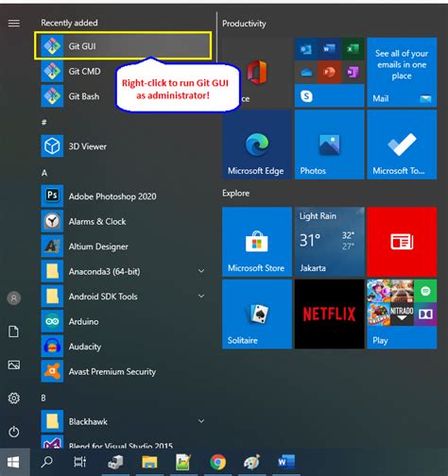This screenshot has height=476, width=448.
Task: Open the Jakarta weather tile
Action: coord(329,242)
